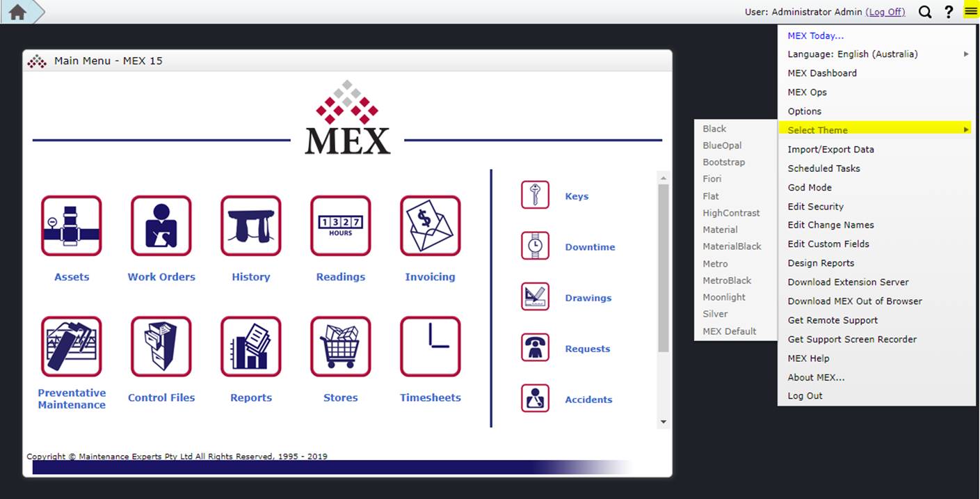Choose the MaterialBlack theme
The height and width of the screenshot is (499, 980).
736,246
